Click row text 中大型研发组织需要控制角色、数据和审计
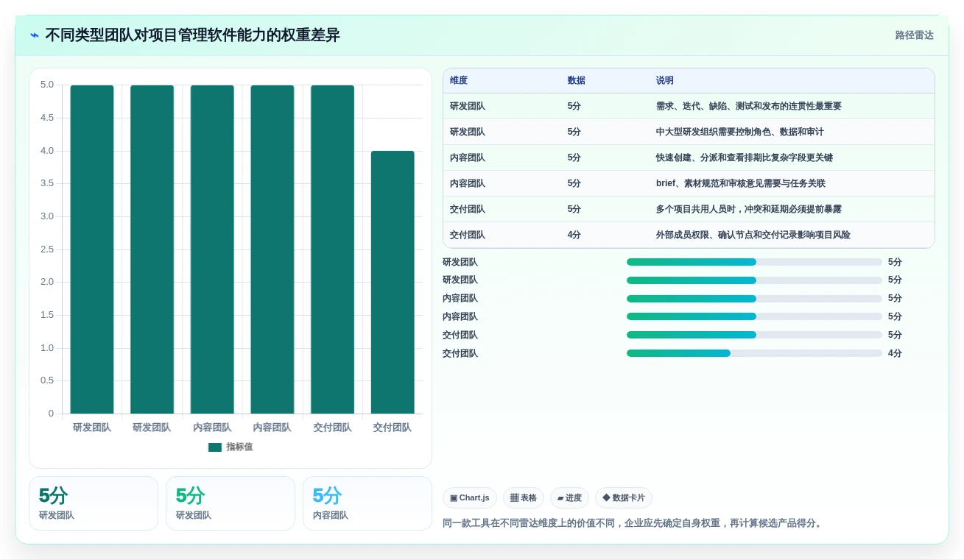Viewport: 964px width, 560px height. 740,132
